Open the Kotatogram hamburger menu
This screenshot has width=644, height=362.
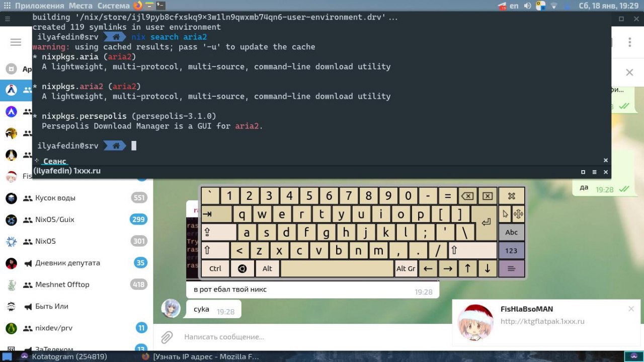[16, 42]
